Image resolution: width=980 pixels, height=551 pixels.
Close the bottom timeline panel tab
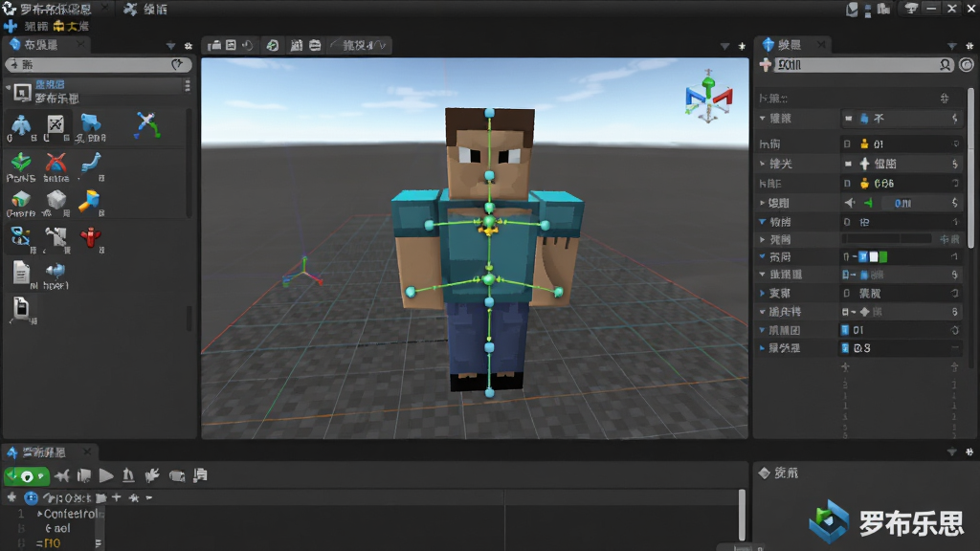point(87,452)
